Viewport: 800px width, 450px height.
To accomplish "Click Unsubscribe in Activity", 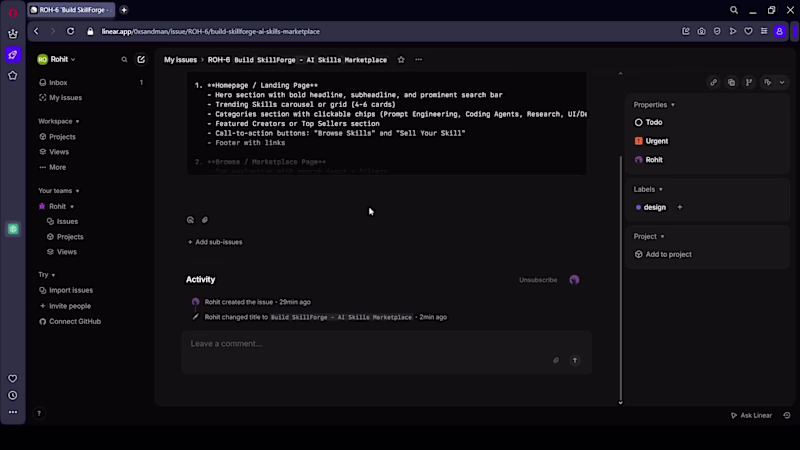I will click(x=538, y=280).
